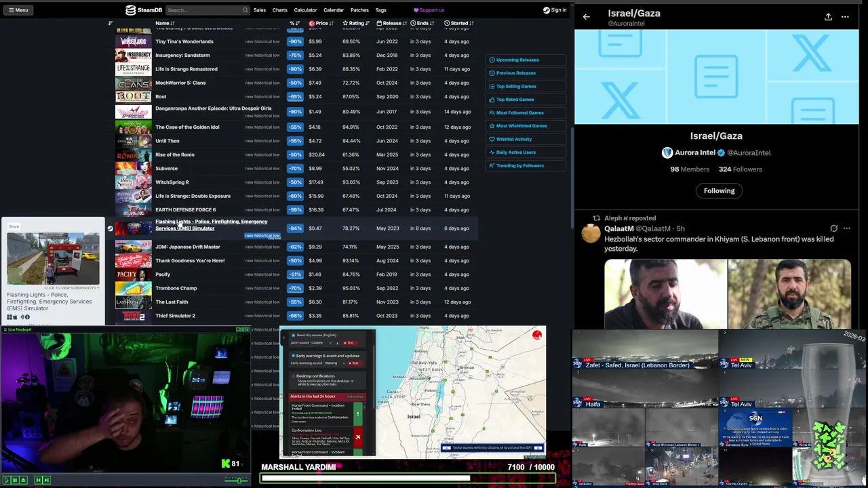Viewport: 868px width, 488px height.
Task: Click the Next track button in webcam player
Action: (x=47, y=481)
